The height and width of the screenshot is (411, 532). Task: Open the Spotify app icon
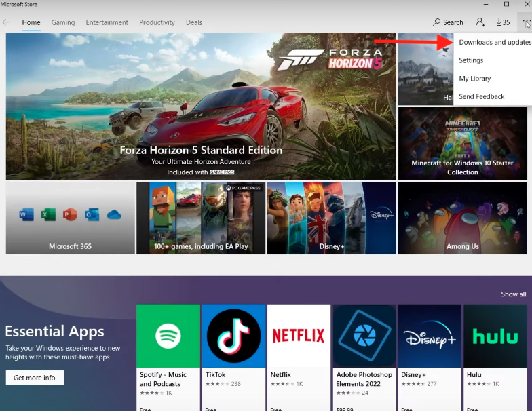(168, 336)
